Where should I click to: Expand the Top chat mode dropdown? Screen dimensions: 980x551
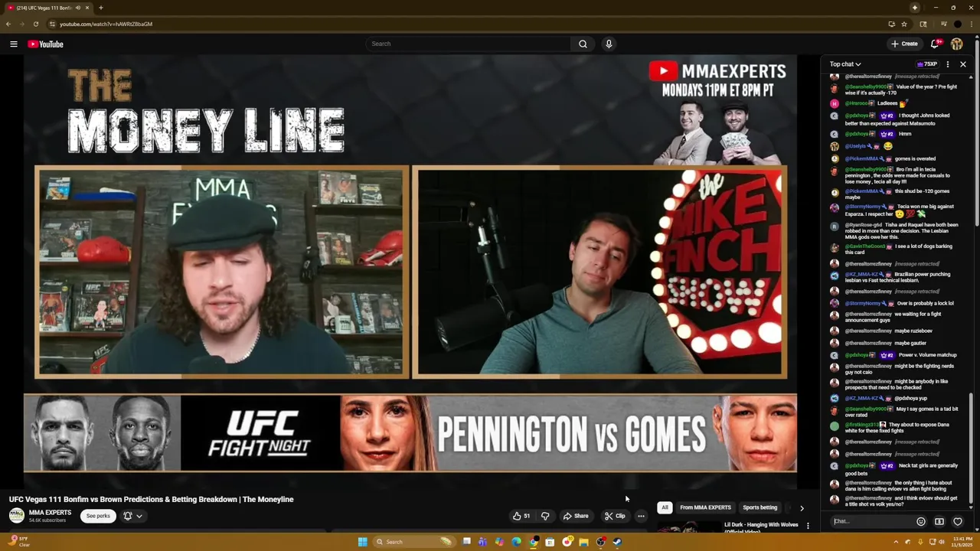click(845, 64)
